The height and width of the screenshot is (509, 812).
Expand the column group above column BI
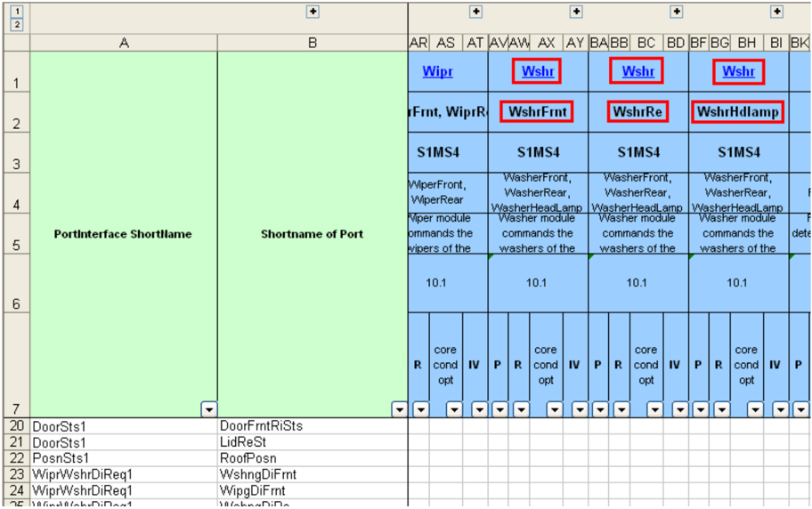[776, 12]
